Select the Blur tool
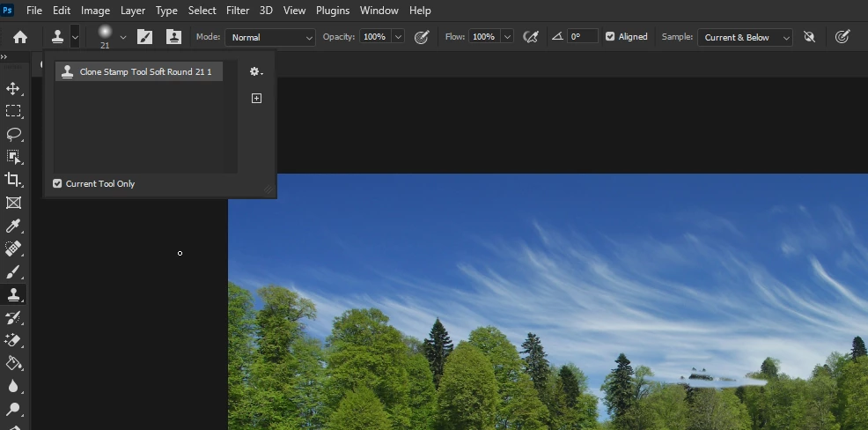The height and width of the screenshot is (430, 868). click(13, 386)
